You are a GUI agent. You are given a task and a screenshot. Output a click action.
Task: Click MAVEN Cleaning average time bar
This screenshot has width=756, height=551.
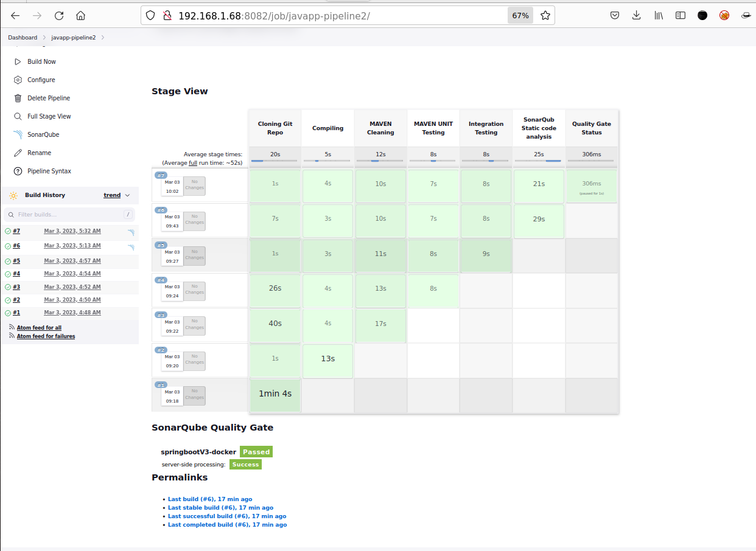380,161
